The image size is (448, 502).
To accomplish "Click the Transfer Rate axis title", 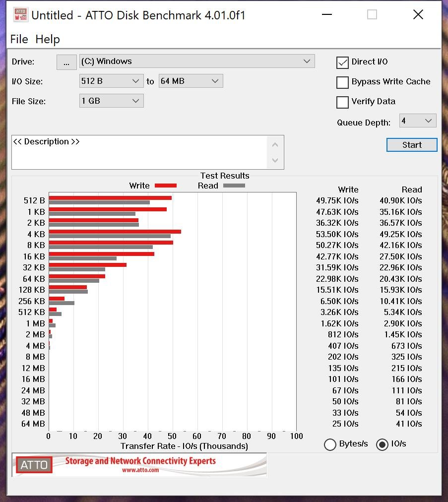I will pyautogui.click(x=184, y=446).
